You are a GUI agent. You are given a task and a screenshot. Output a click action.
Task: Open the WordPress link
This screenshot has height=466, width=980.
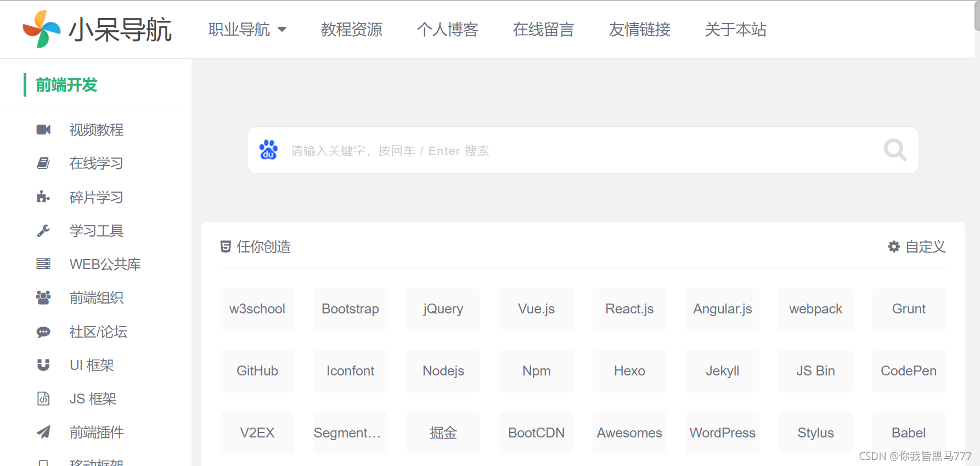[x=723, y=433]
